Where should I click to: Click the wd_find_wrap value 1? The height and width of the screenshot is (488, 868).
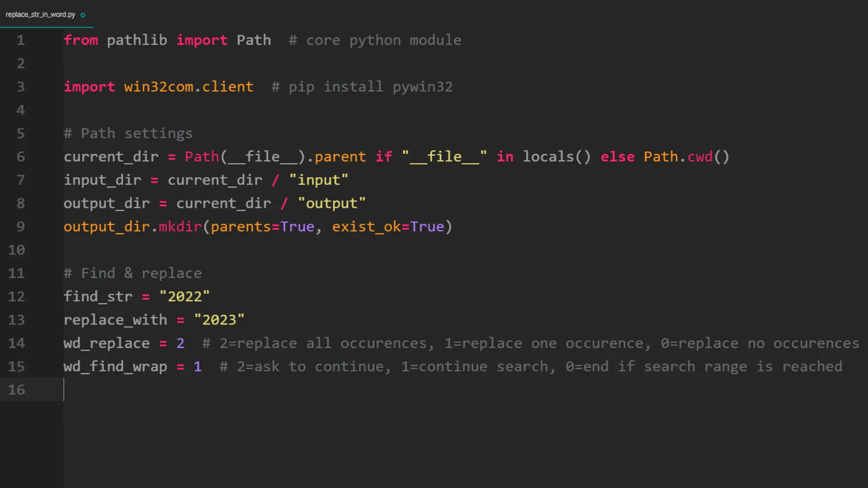pos(197,366)
